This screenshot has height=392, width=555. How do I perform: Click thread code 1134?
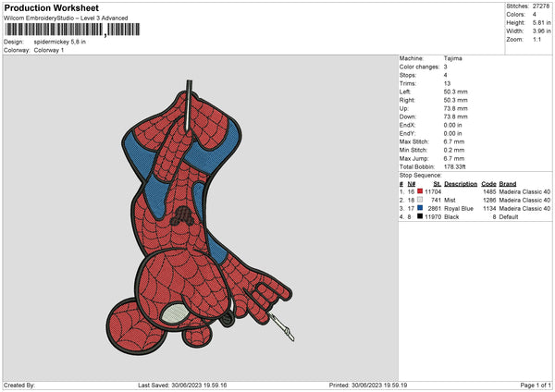pyautogui.click(x=489, y=209)
